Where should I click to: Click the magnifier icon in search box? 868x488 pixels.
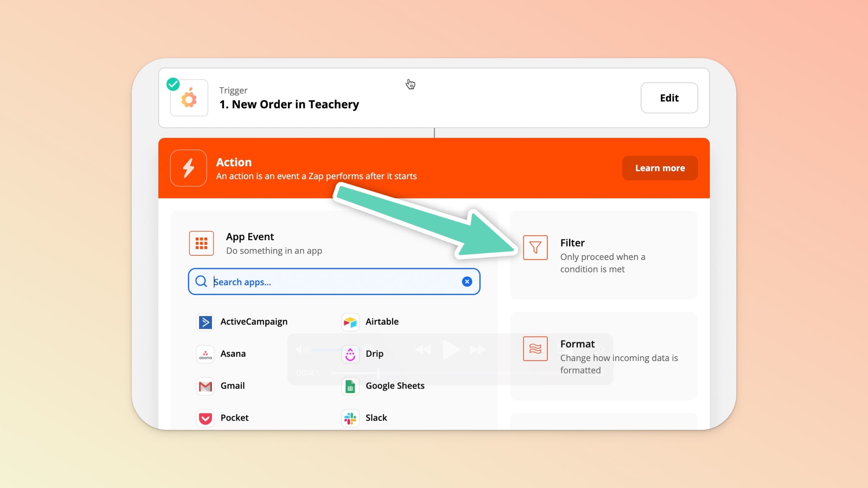tap(201, 281)
